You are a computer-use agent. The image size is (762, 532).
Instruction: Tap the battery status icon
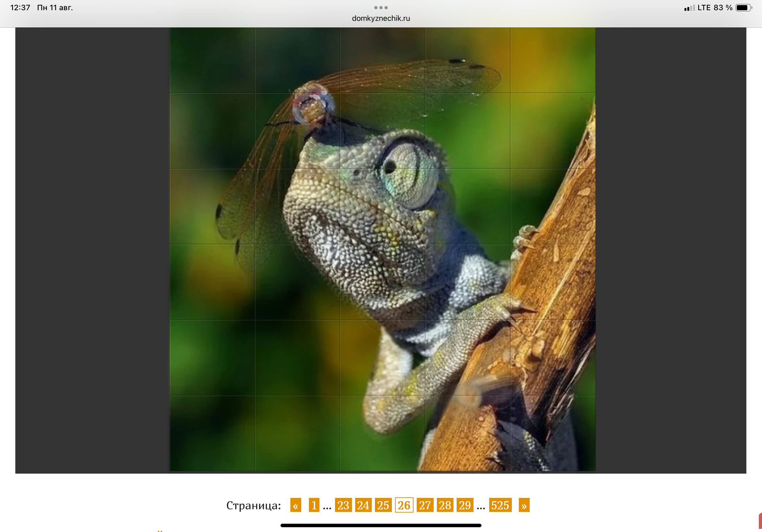point(744,8)
